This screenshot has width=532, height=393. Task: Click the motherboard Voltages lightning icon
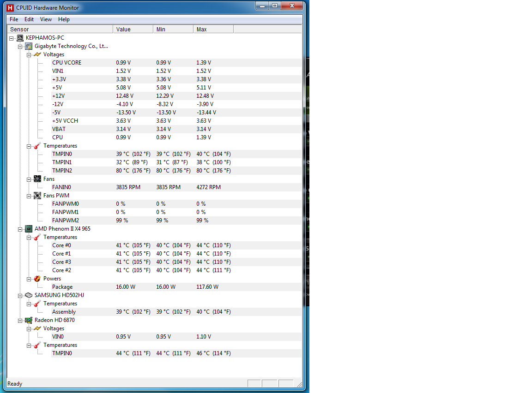[37, 54]
